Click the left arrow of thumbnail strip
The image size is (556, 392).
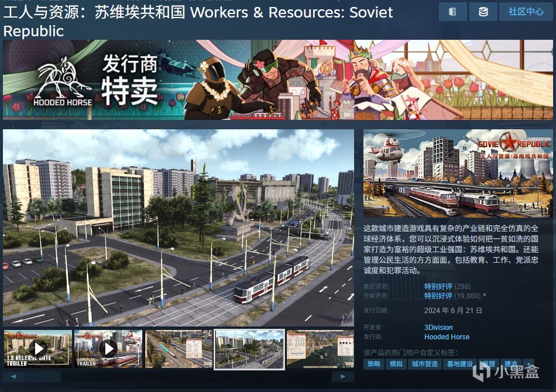click(13, 376)
